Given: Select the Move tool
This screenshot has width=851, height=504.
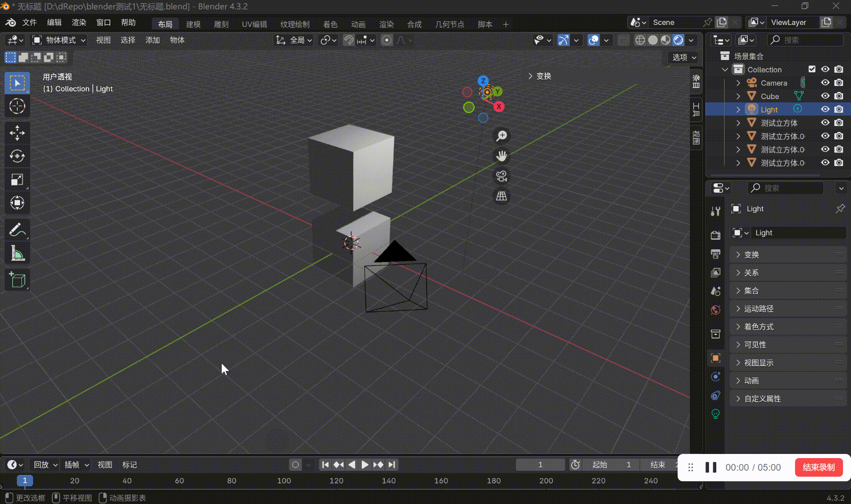Looking at the screenshot, I should coord(17,133).
